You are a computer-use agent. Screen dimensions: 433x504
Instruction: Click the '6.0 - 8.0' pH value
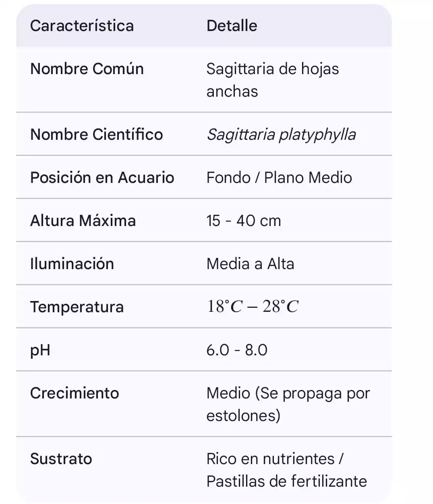pos(237,350)
